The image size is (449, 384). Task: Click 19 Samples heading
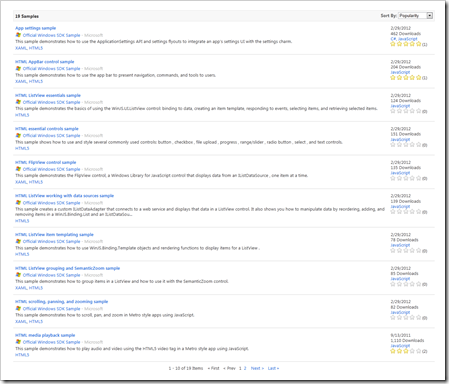pos(27,16)
